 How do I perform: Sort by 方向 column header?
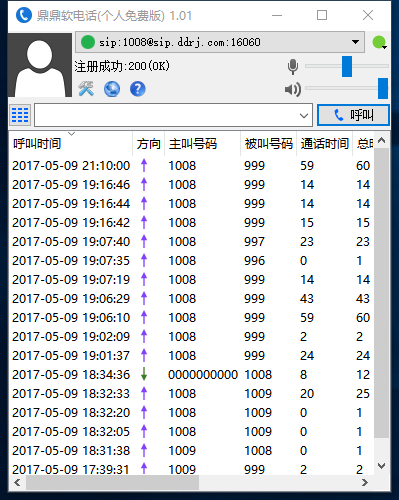[149, 144]
